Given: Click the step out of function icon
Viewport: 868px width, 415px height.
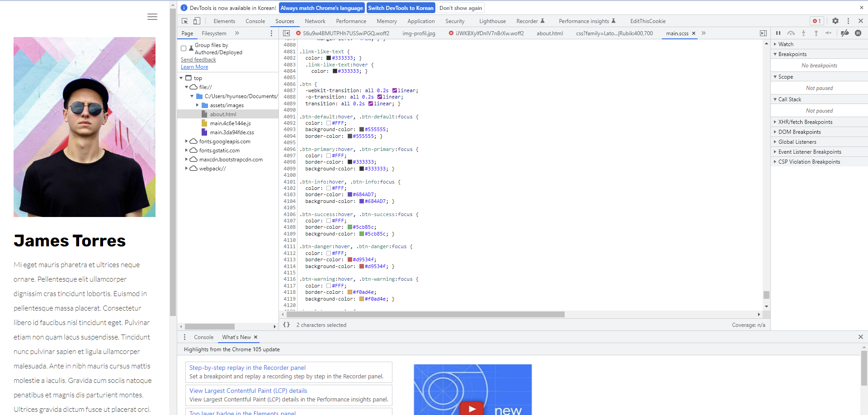Looking at the screenshot, I should (816, 33).
